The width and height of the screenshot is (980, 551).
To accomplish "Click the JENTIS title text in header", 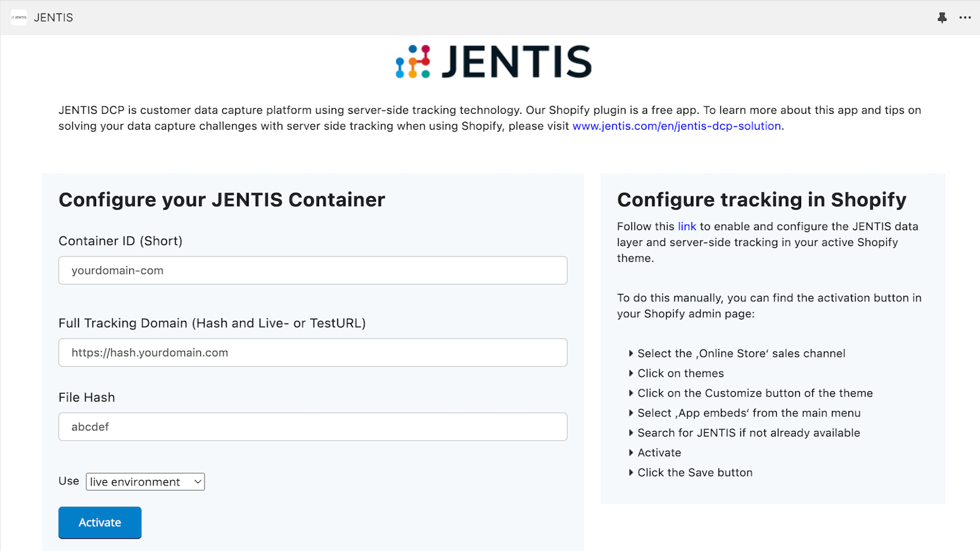I will (53, 18).
